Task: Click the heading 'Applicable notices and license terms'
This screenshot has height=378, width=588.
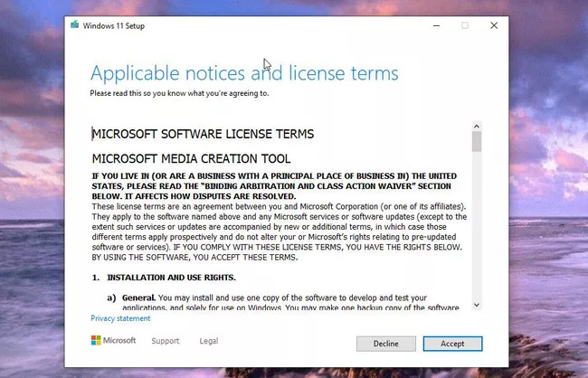Action: [244, 73]
